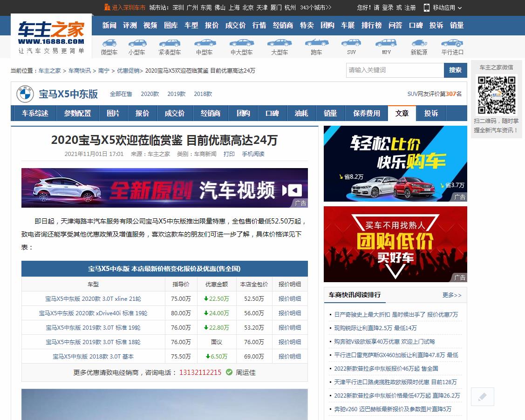This screenshot has width=525, height=420.
Task: Open 报价明细 for 2020款 3.0T xline 21轮
Action: (x=290, y=299)
